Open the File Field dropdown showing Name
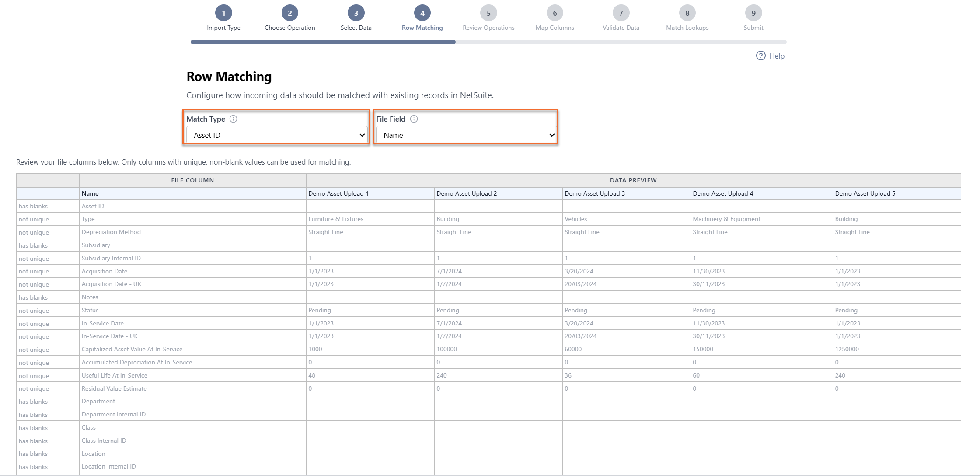The height and width of the screenshot is (476, 980). [466, 135]
